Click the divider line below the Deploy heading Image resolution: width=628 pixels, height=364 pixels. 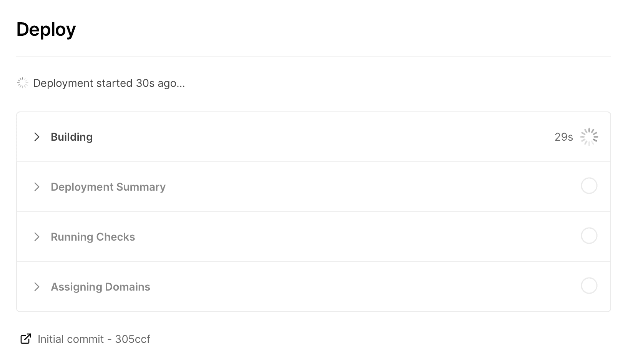(313, 56)
